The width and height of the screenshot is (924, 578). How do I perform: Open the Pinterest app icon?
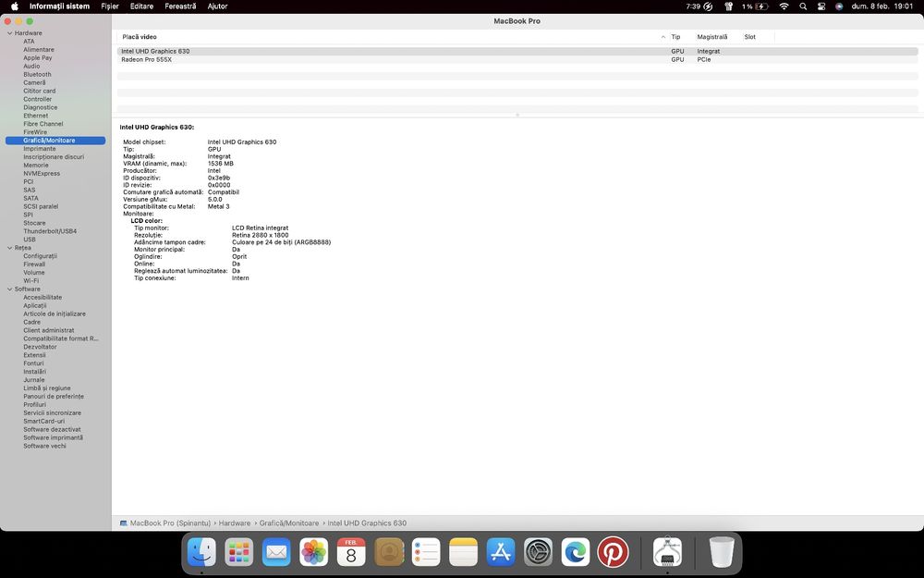point(613,553)
